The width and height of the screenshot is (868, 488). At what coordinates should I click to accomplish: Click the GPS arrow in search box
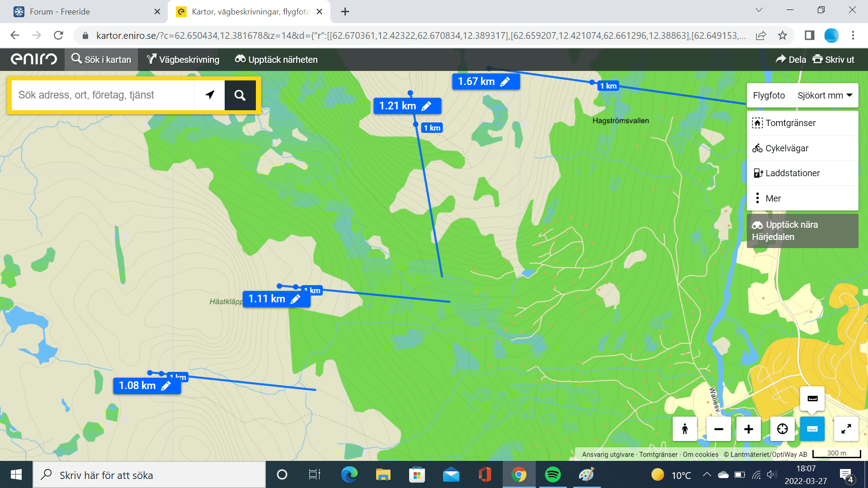[210, 95]
